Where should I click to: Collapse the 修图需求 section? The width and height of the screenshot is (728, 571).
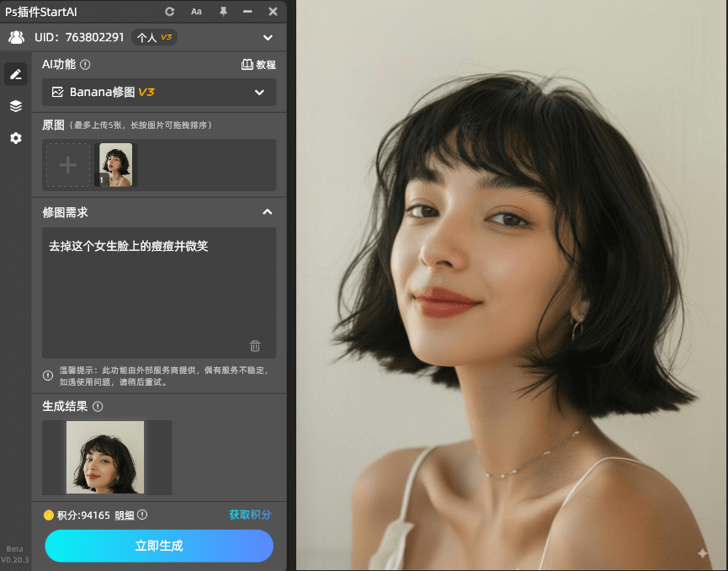coord(268,212)
